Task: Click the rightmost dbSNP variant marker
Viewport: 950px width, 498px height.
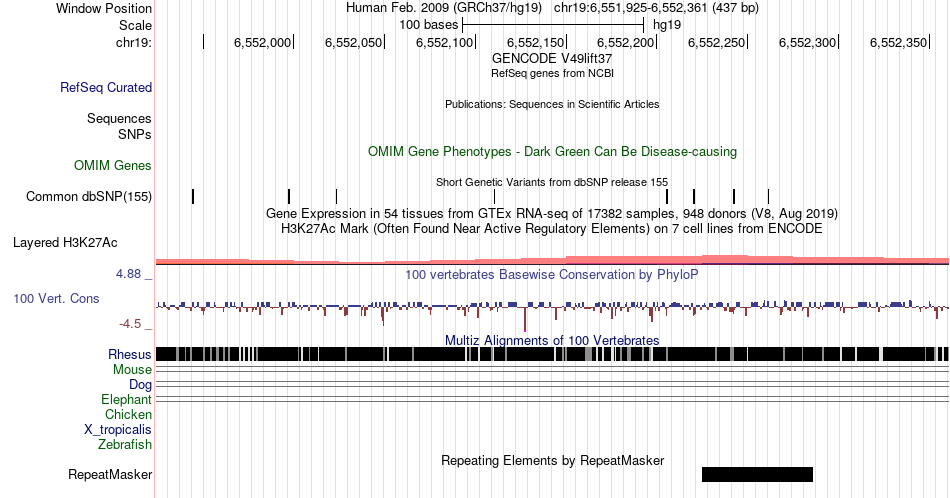Action: point(768,196)
